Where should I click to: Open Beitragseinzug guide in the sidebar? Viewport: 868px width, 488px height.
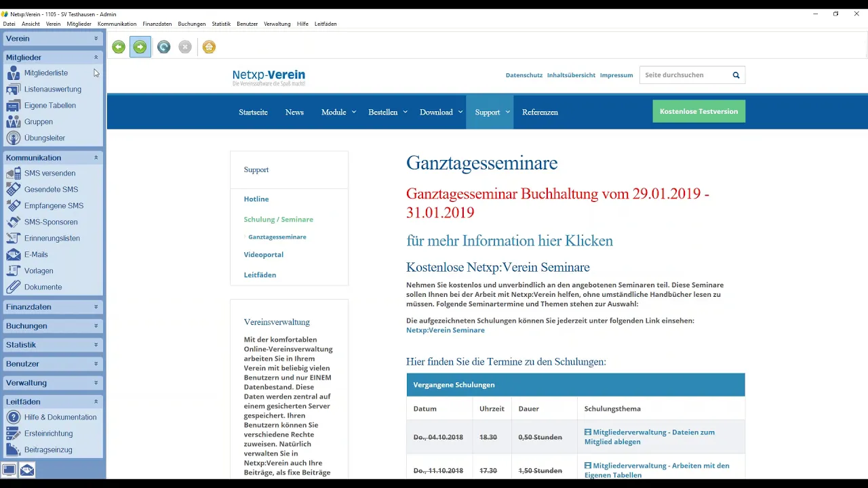(x=47, y=449)
